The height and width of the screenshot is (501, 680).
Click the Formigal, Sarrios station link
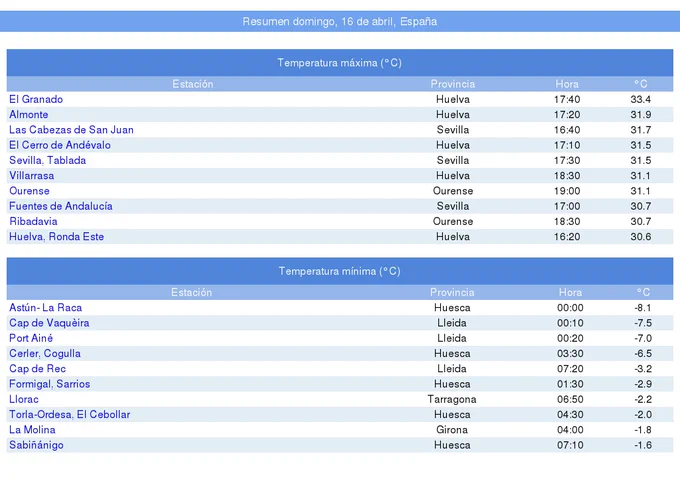point(50,384)
